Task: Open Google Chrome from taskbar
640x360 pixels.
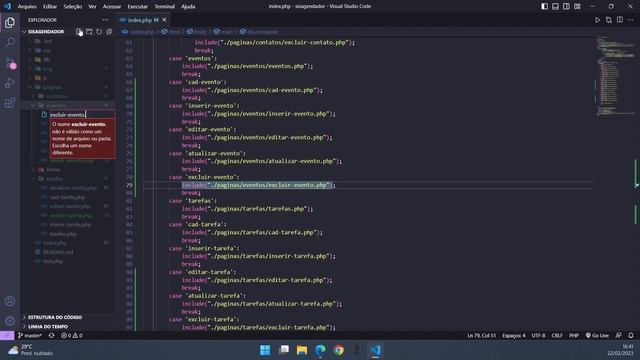Action: 338,350
